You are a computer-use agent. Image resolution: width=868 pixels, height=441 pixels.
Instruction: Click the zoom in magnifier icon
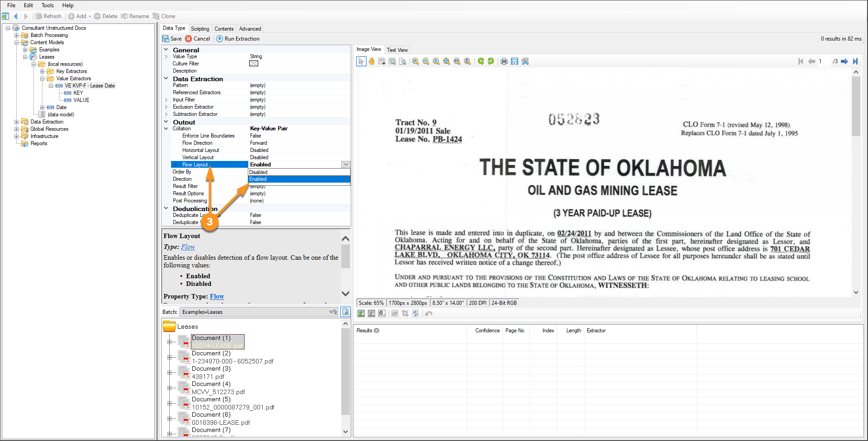pyautogui.click(x=415, y=61)
